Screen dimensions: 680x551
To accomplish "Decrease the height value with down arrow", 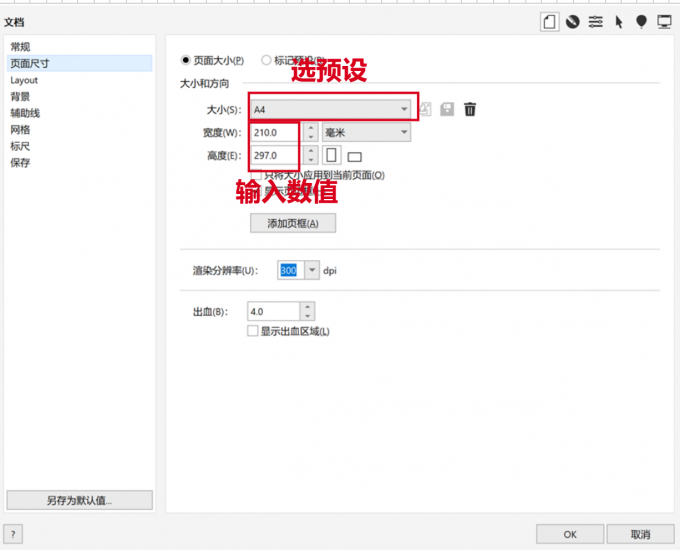I will [x=311, y=160].
